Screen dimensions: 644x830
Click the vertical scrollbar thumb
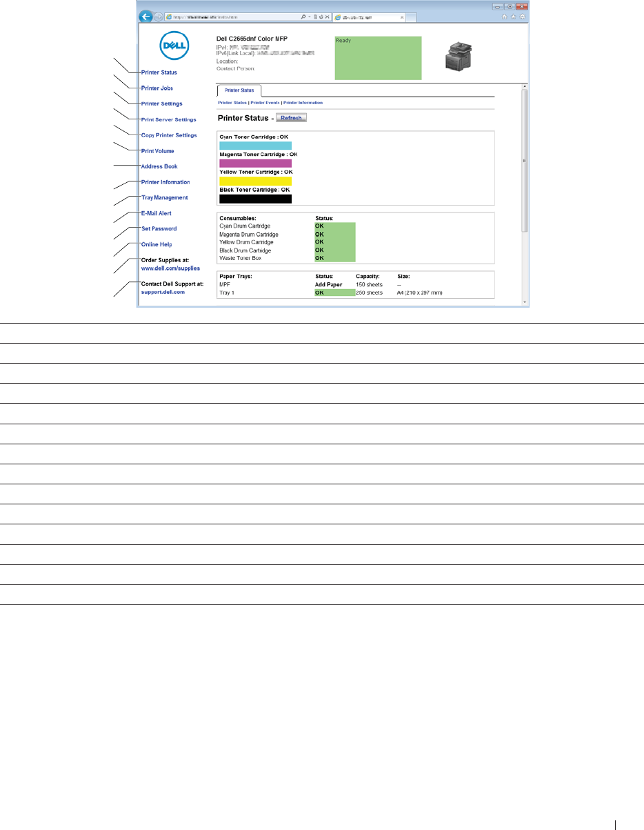coord(525,160)
